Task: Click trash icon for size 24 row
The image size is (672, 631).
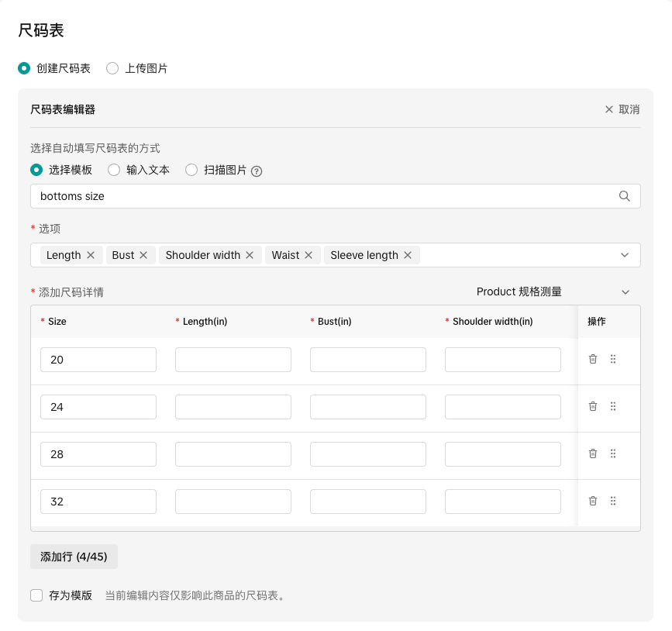Action: (593, 406)
